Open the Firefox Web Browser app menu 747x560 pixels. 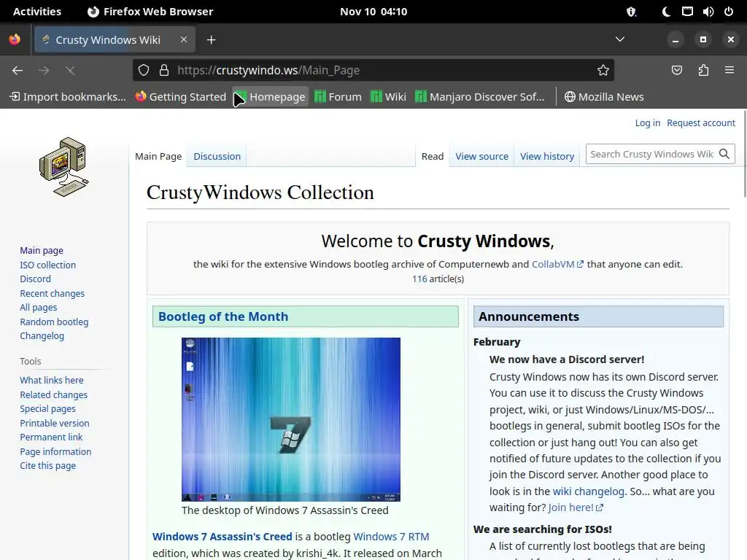coord(150,12)
